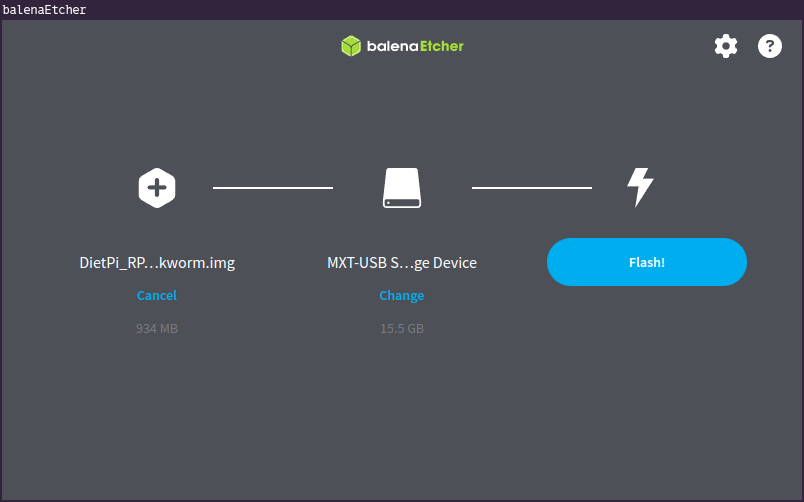
Task: Click the green "Etcher" word in the logo
Action: tap(441, 46)
